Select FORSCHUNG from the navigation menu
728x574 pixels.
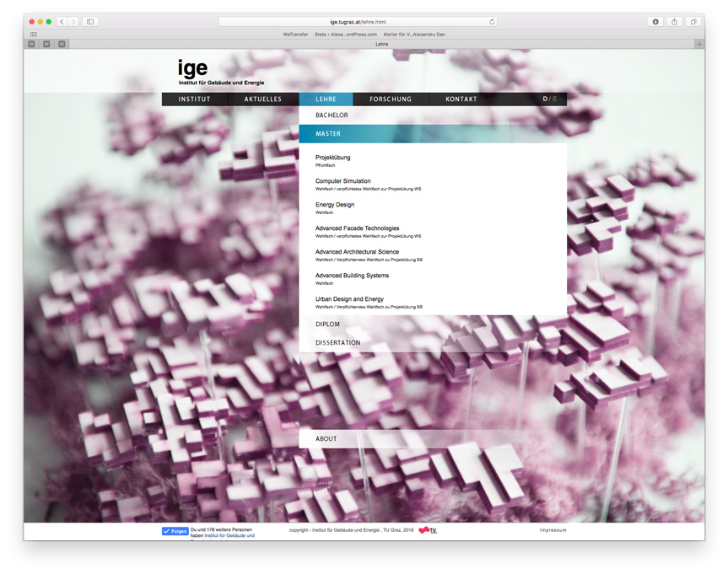coord(391,99)
